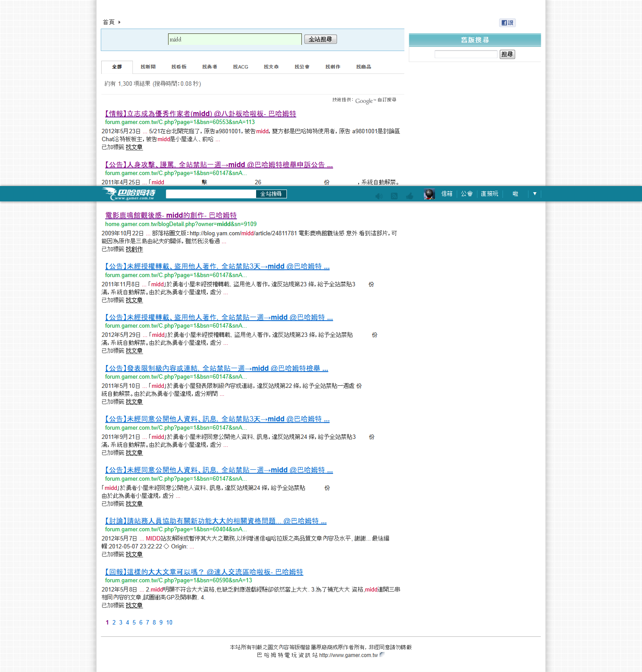This screenshot has width=642, height=672.
Task: Go to results page 3
Action: coord(121,622)
